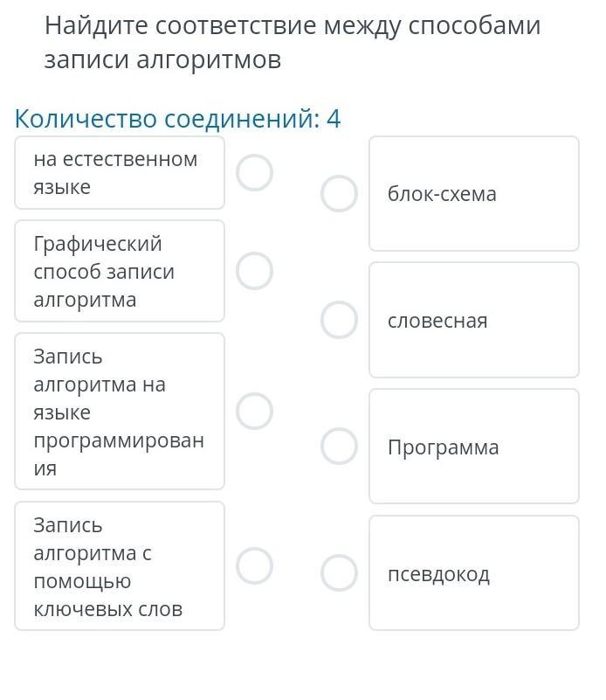Click the 'Программа' answer card

pyautogui.click(x=474, y=446)
